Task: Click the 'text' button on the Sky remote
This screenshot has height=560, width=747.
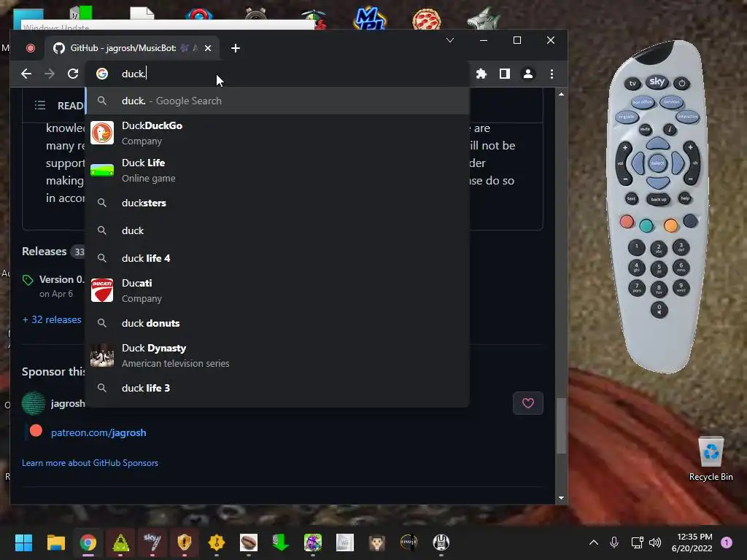Action: pos(631,198)
